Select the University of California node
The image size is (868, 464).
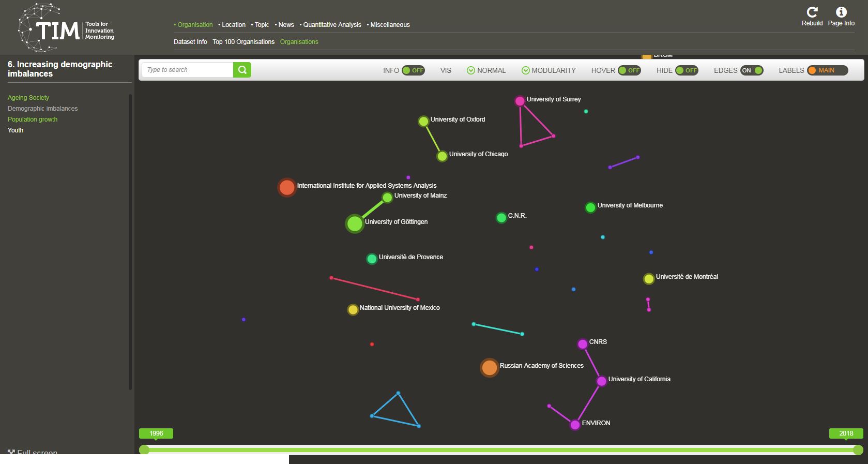pyautogui.click(x=601, y=381)
